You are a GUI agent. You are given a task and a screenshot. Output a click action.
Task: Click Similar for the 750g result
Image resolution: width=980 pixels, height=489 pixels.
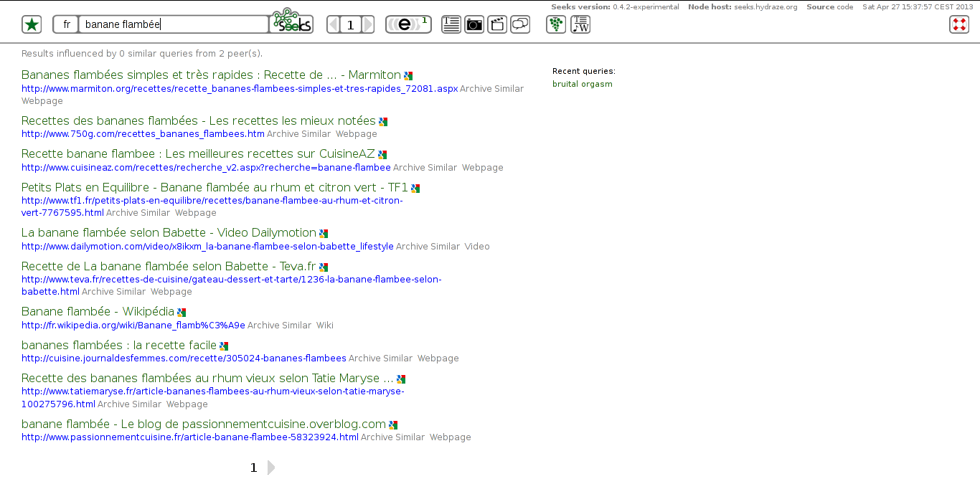tap(316, 134)
